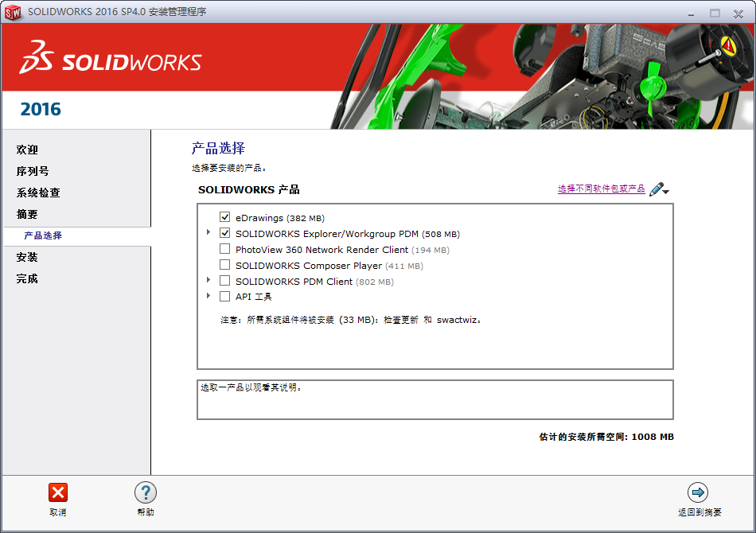Expand the API 工具 tree arrow

[x=208, y=296]
